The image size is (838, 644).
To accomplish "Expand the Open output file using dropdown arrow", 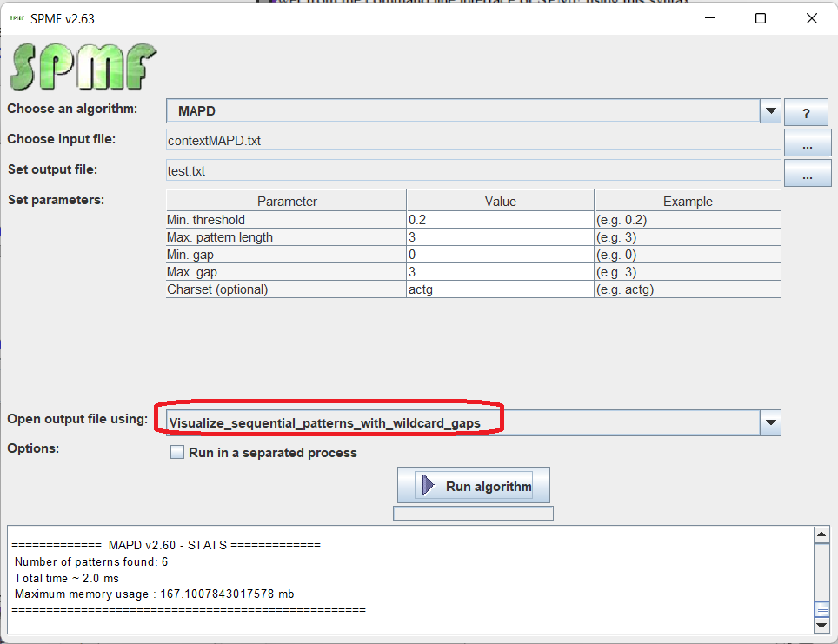I will point(770,423).
